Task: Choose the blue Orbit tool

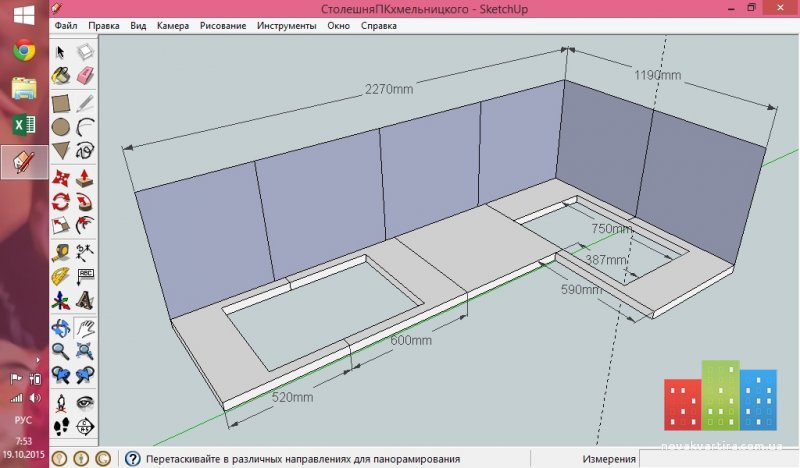Action: click(61, 328)
